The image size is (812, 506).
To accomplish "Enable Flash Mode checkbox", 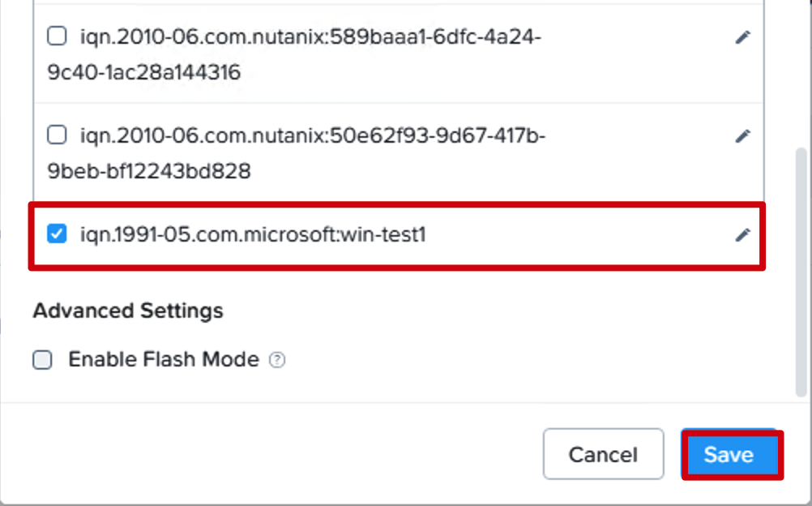I will point(42,360).
